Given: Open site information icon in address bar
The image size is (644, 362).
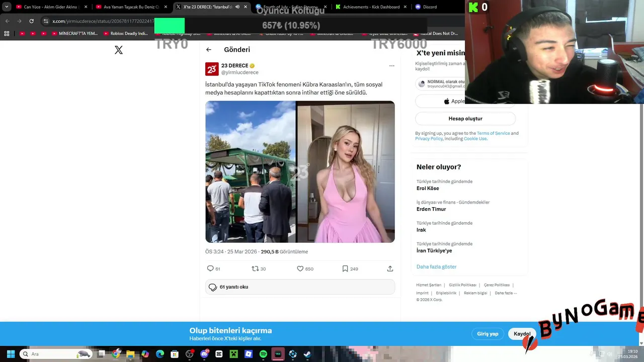Looking at the screenshot, I should click(x=46, y=21).
